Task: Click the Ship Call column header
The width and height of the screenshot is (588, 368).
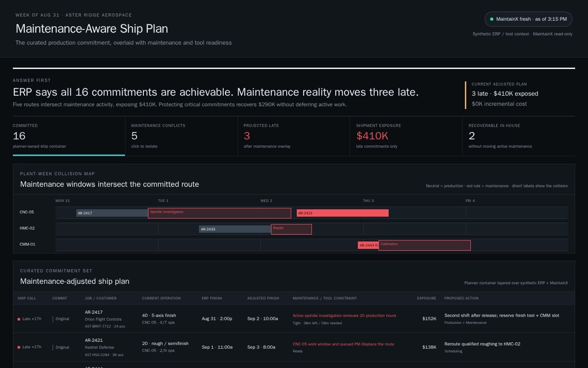Action: click(x=27, y=298)
